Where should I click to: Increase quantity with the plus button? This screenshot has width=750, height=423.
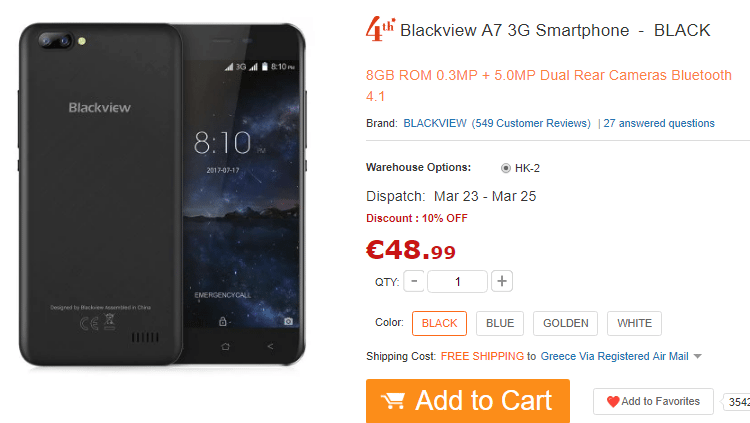point(502,281)
